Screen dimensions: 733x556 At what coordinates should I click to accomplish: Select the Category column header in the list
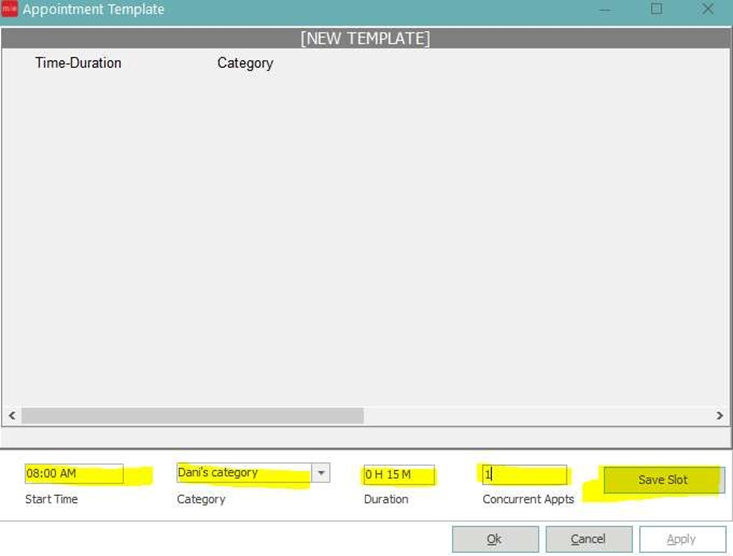(245, 63)
